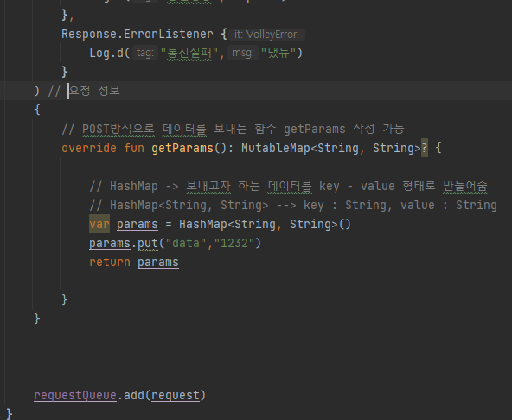Click the Response.ErrorListener text
The height and width of the screenshot is (420, 512).
click(x=138, y=34)
